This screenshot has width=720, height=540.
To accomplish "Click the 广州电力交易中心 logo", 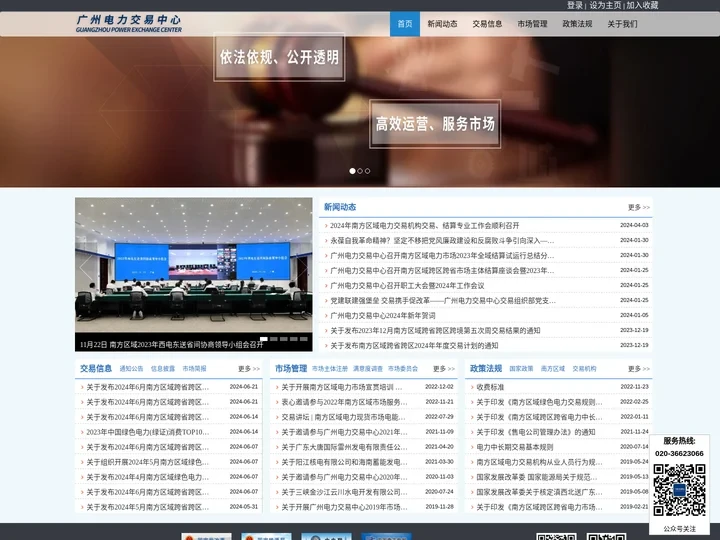I will click(x=129, y=24).
